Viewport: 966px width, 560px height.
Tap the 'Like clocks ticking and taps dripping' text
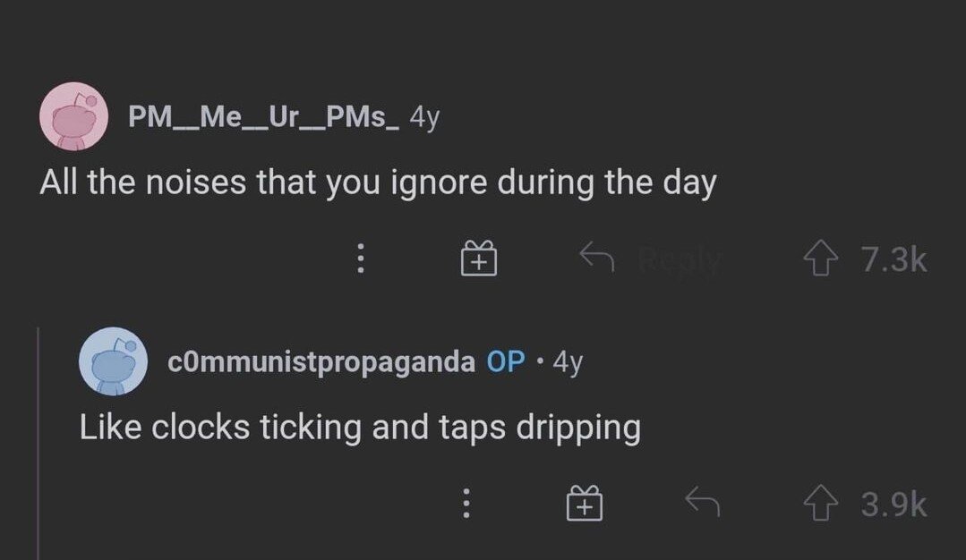pos(360,428)
